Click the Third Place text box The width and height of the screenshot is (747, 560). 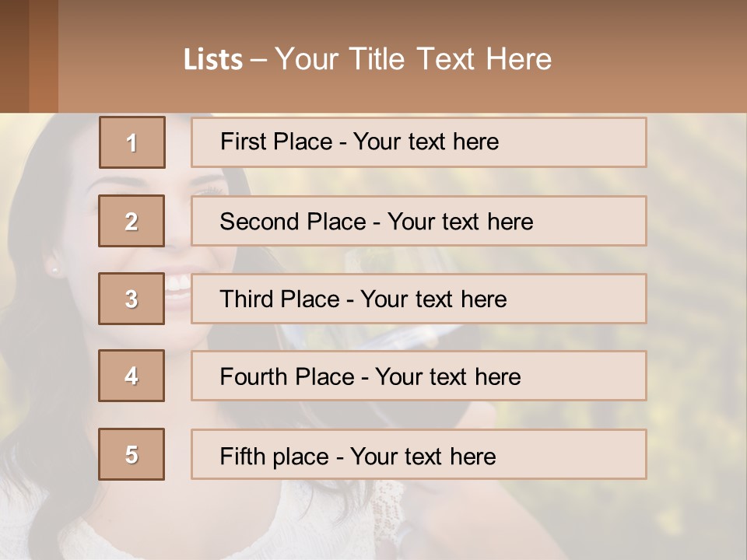419,299
